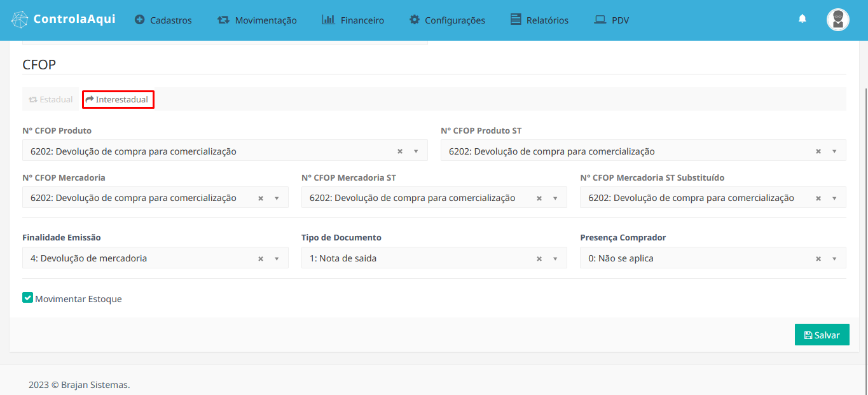Viewport: 868px width, 395px height.
Task: Switch to the Estadual tab
Action: coord(51,100)
